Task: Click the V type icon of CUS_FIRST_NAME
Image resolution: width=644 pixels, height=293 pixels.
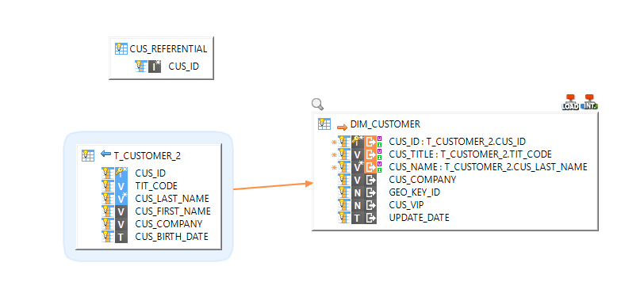Action: (x=121, y=211)
